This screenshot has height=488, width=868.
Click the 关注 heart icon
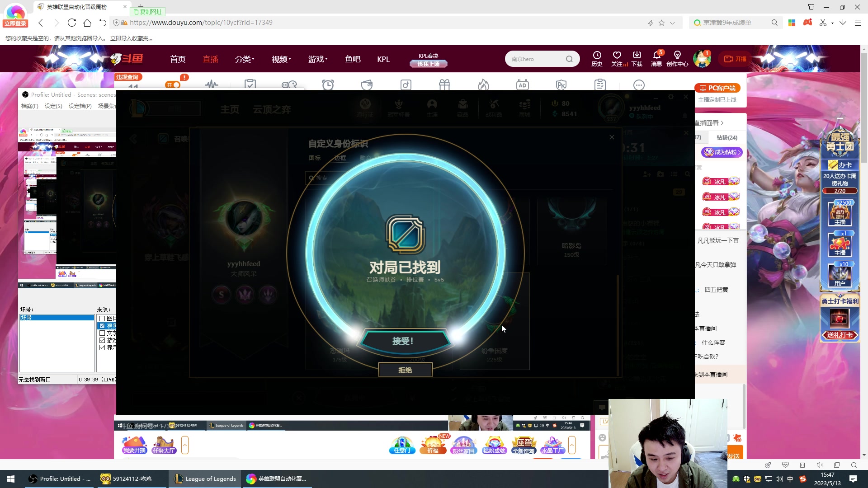[617, 56]
